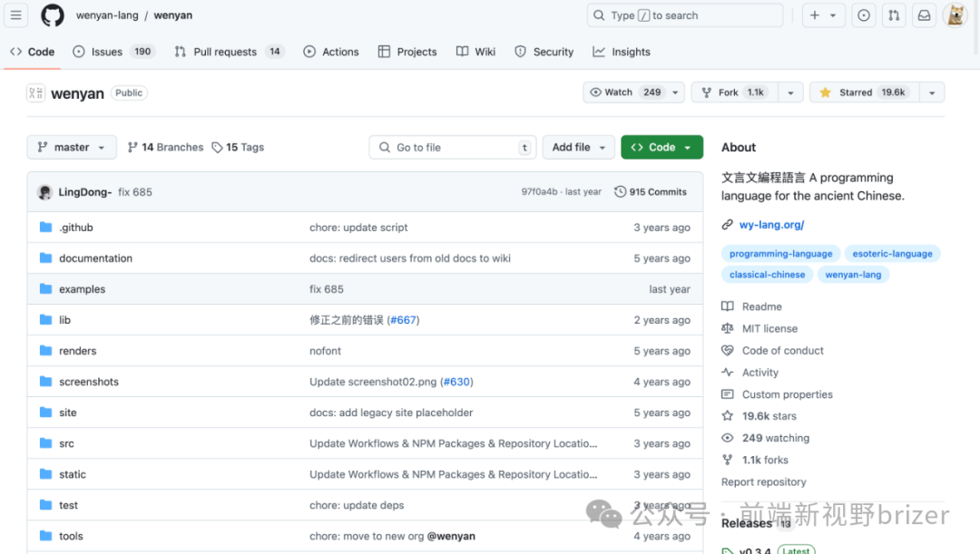The height and width of the screenshot is (554, 980).
Task: Click the commit history clock icon
Action: [620, 191]
